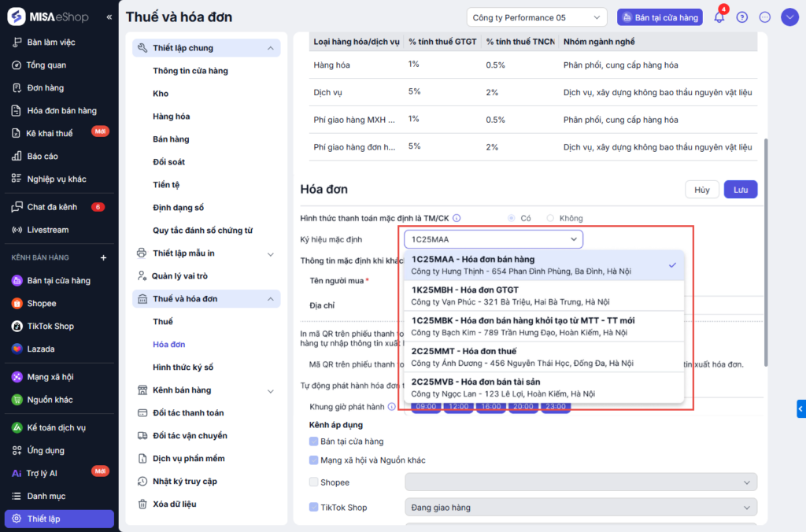Select the Có radio button
The width and height of the screenshot is (806, 532).
pos(512,218)
